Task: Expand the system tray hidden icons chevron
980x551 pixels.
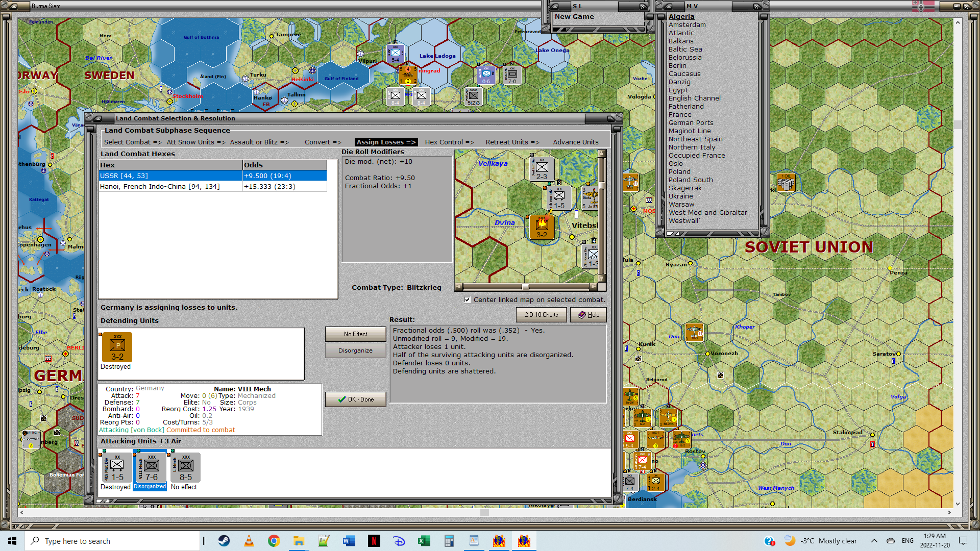Action: 874,541
